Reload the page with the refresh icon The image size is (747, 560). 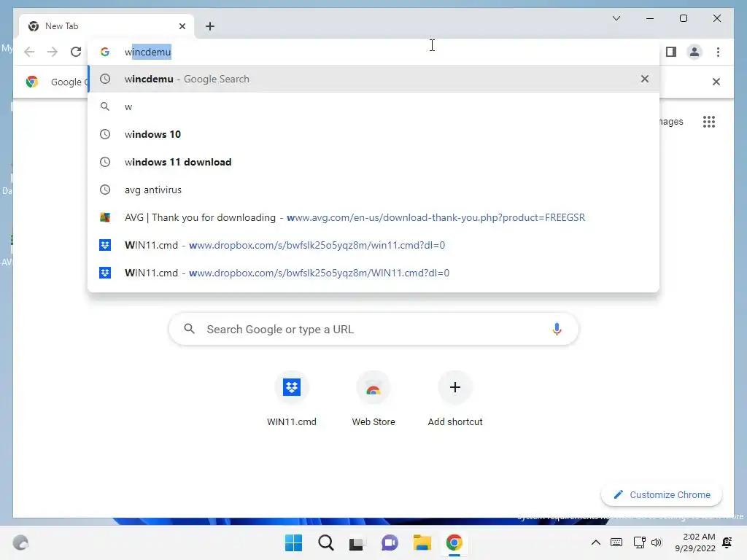pyautogui.click(x=76, y=52)
